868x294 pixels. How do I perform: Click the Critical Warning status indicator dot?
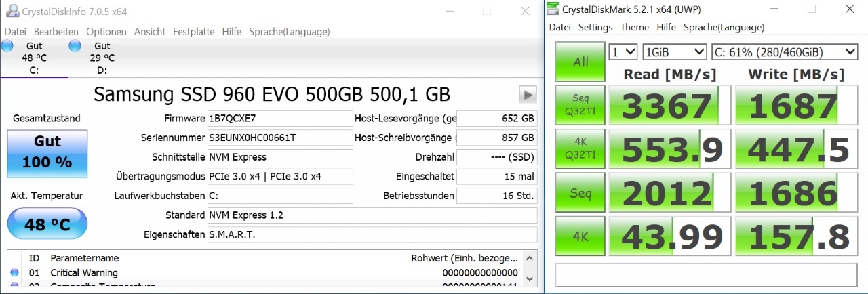[x=15, y=273]
